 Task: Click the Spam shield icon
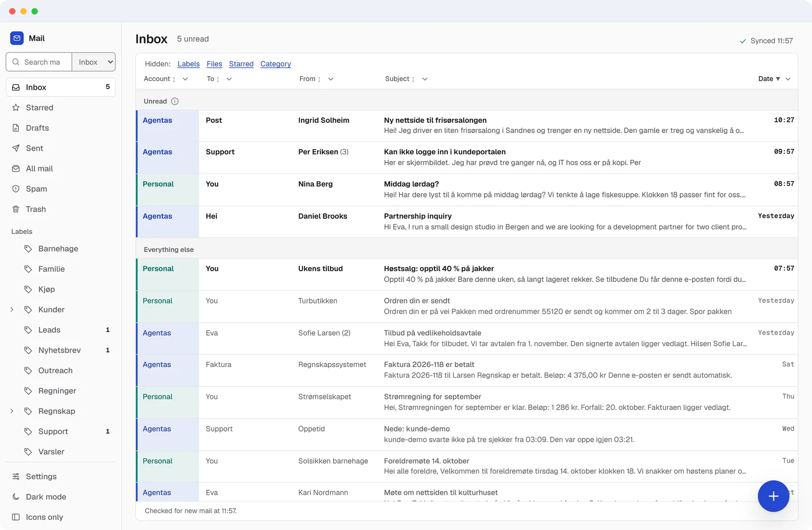coord(16,189)
